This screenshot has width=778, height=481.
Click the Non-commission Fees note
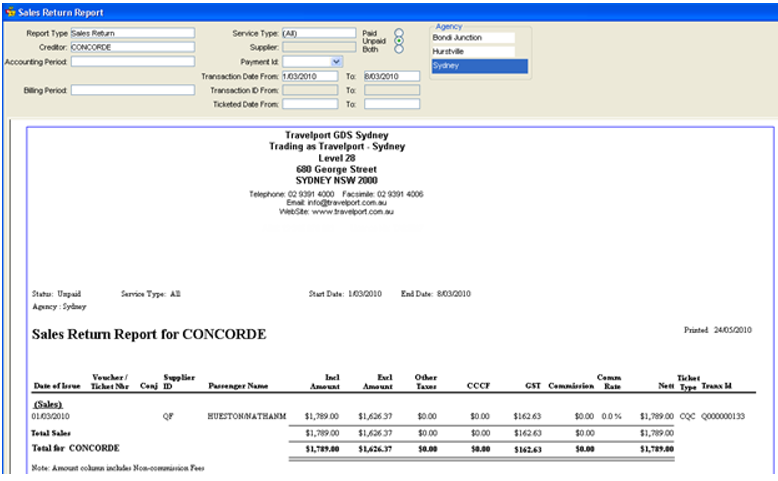[118, 468]
